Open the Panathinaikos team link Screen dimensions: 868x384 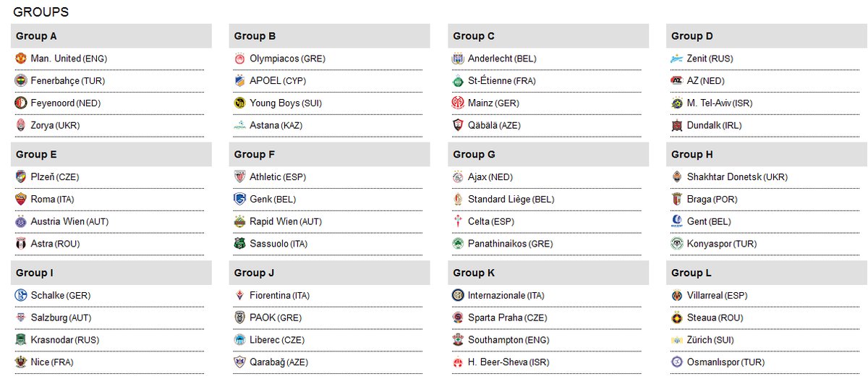[498, 244]
